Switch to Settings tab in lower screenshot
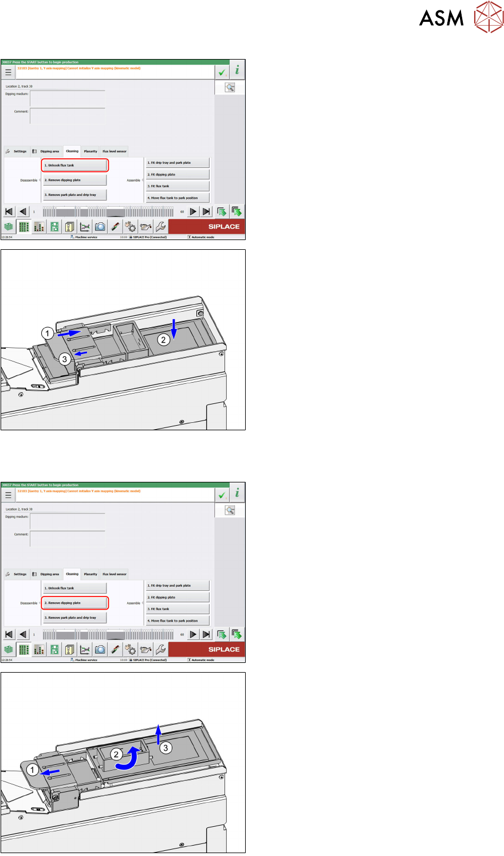This screenshot has height=856, width=504. click(17, 575)
